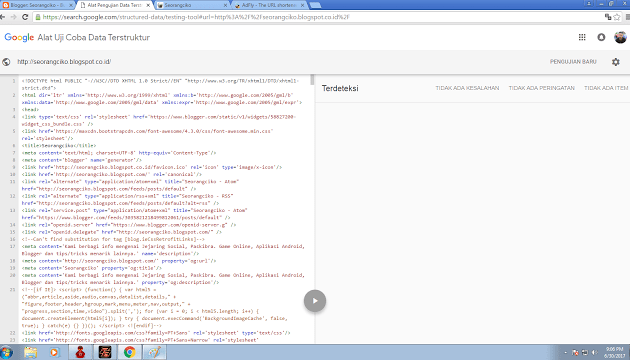Click the openid.server link on line 14
This screenshot has width=630, height=360.
(129, 225)
